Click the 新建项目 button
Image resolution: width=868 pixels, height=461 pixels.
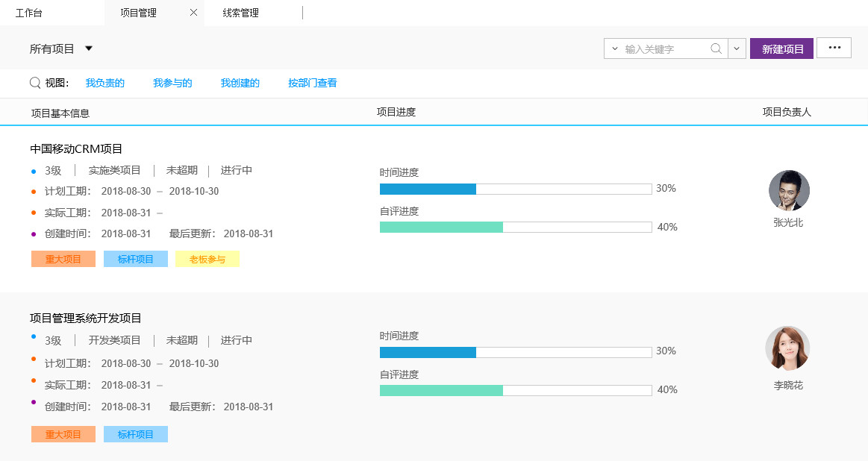[782, 49]
